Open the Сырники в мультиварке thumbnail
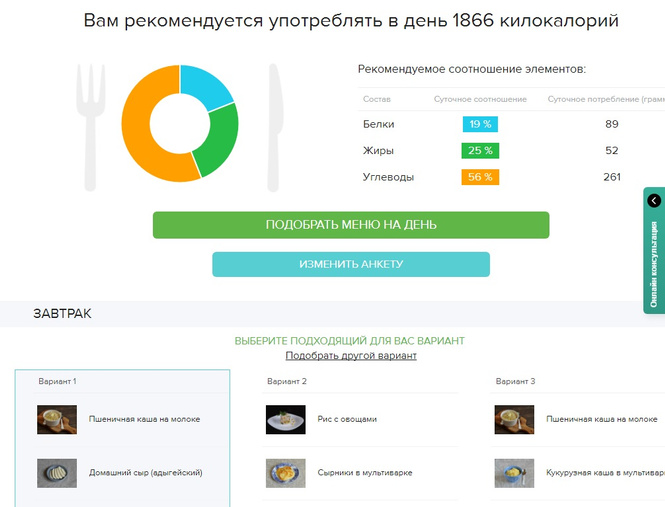This screenshot has width=665, height=507. pyautogui.click(x=285, y=473)
